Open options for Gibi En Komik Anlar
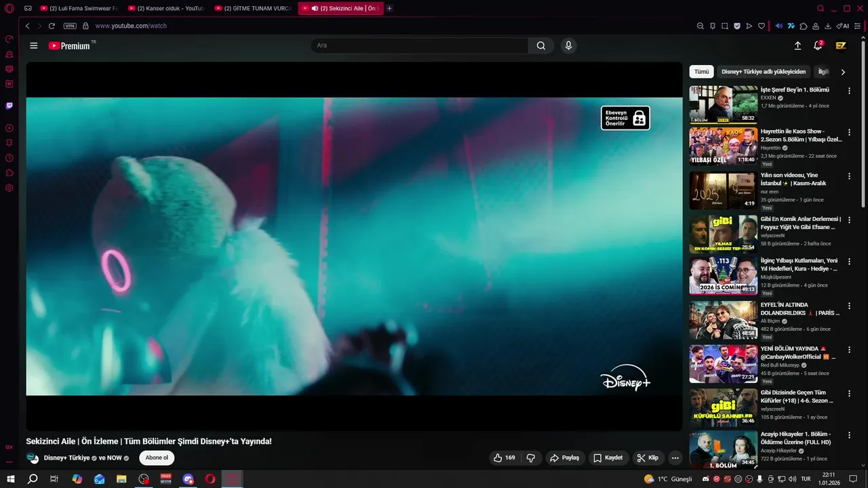Viewport: 868px width, 488px height. (x=849, y=220)
